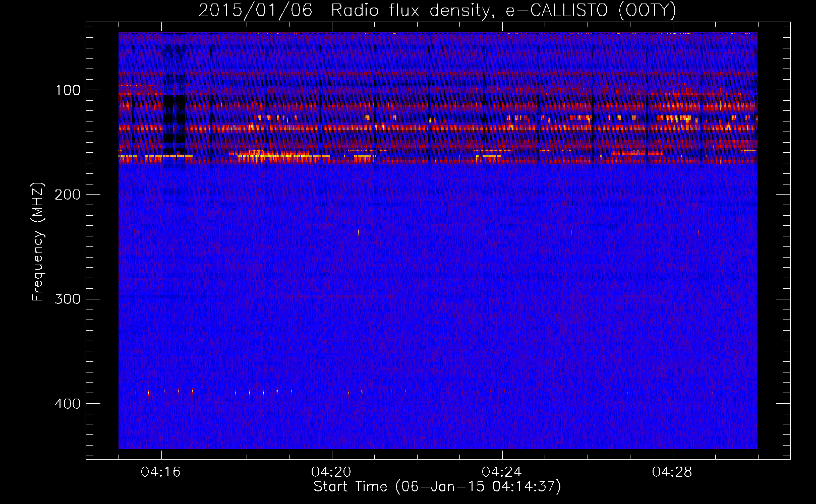Click the '04:24' time tick label
Image resolution: width=816 pixels, height=504 pixels.
[x=502, y=472]
